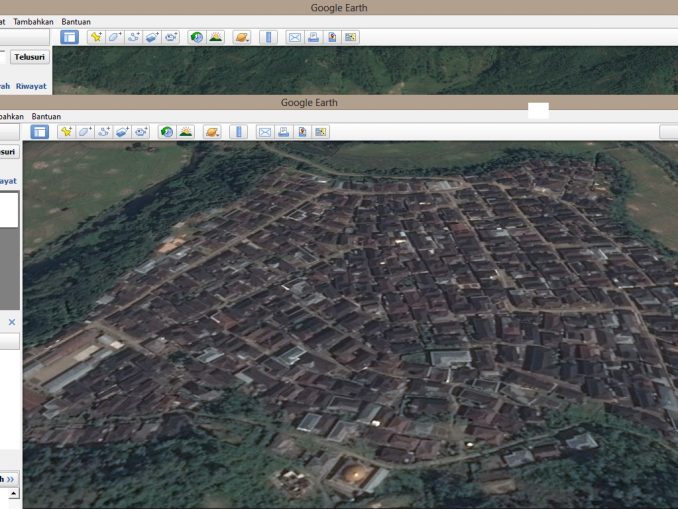Expand panel with double-chevron button

click(x=10, y=479)
